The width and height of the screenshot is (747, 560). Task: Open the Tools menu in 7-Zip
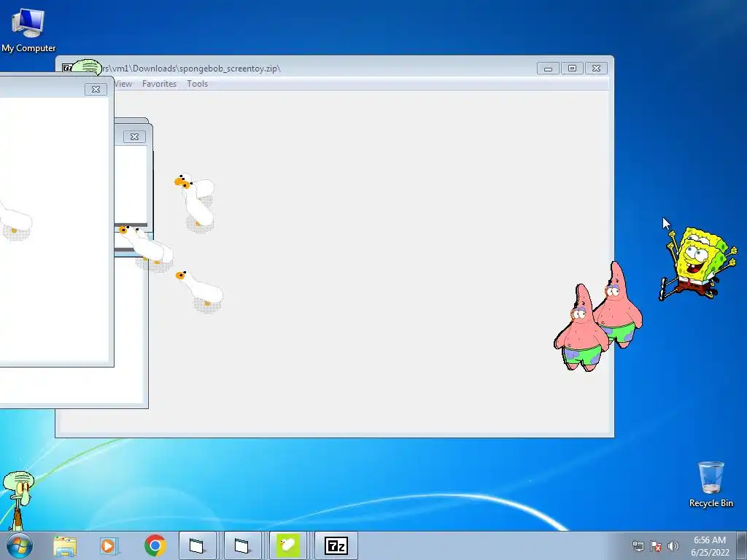[x=197, y=84]
